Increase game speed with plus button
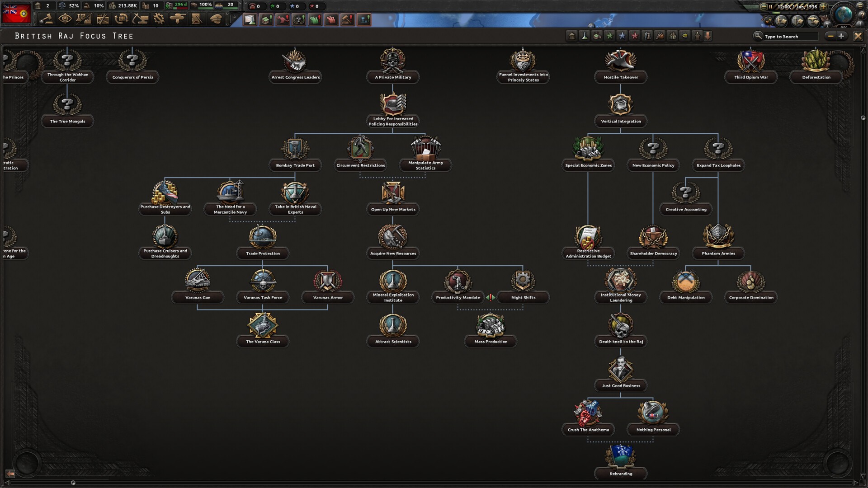The width and height of the screenshot is (868, 488). [823, 6]
